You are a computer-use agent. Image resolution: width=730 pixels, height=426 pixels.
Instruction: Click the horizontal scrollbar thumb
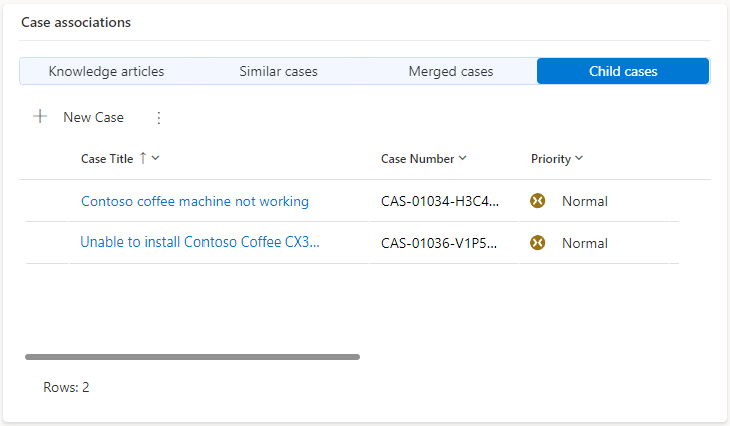192,357
